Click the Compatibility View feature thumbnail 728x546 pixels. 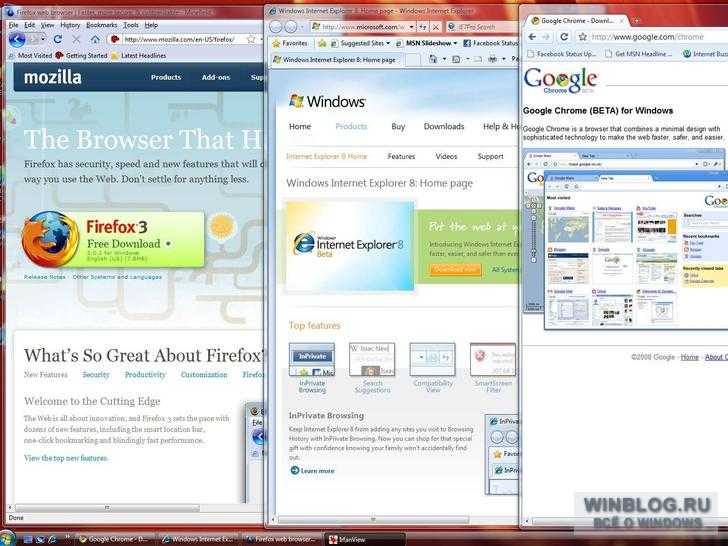(432, 359)
